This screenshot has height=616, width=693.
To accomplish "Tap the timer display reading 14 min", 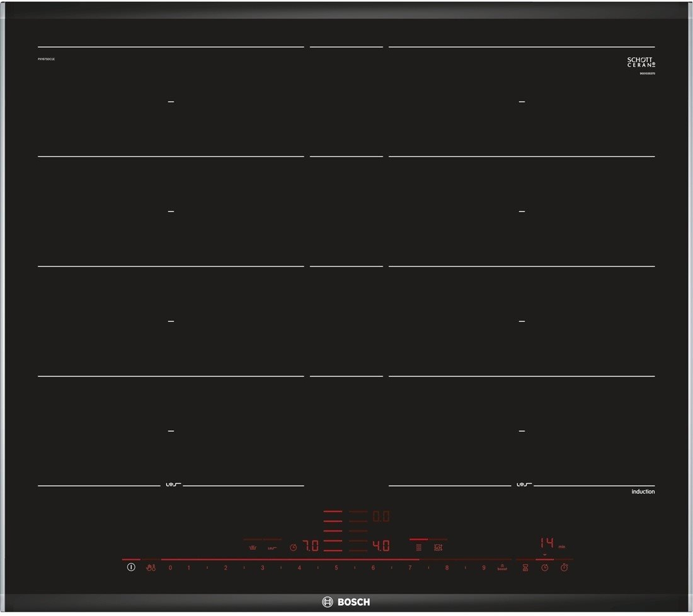I will point(553,543).
